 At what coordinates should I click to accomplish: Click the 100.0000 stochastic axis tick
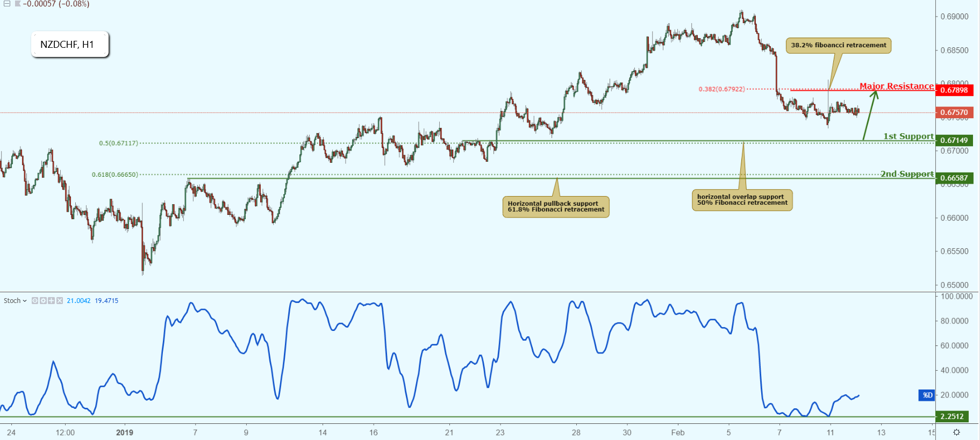pyautogui.click(x=956, y=297)
